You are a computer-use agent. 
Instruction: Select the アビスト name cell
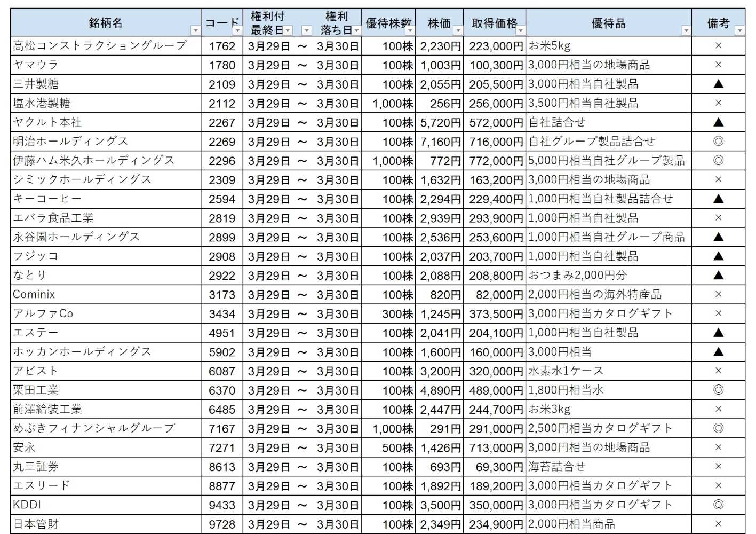106,371
